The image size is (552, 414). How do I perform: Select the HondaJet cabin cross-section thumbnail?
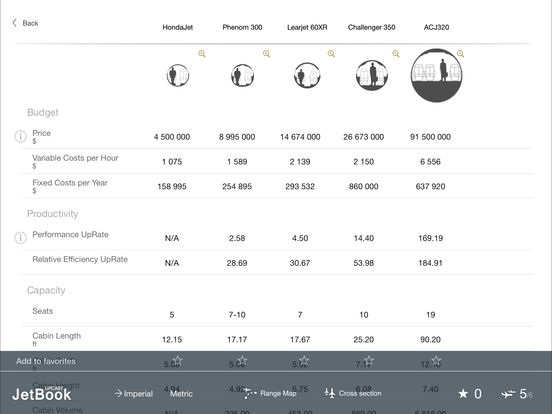click(x=178, y=75)
